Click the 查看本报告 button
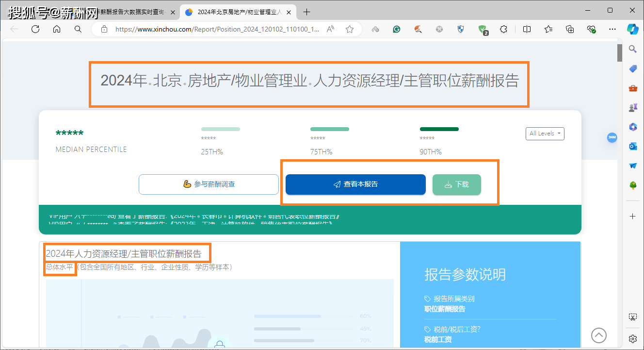This screenshot has width=644, height=350. (x=355, y=184)
